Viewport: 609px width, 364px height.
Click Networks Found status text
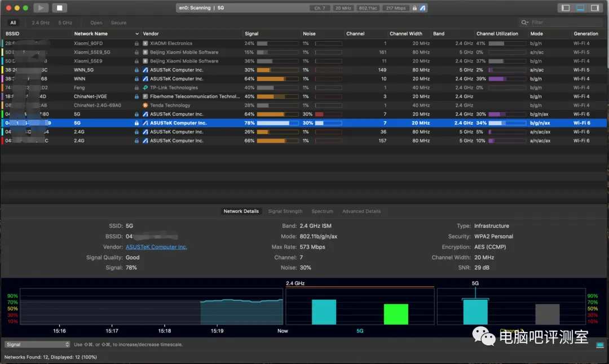click(x=51, y=357)
